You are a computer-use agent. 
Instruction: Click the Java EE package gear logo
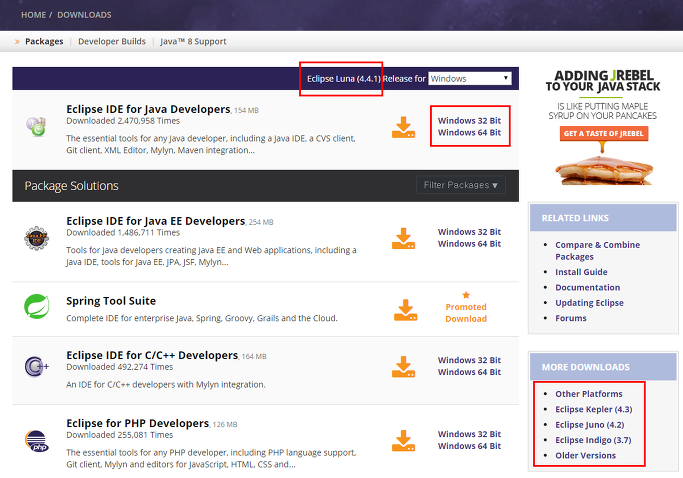click(x=36, y=238)
